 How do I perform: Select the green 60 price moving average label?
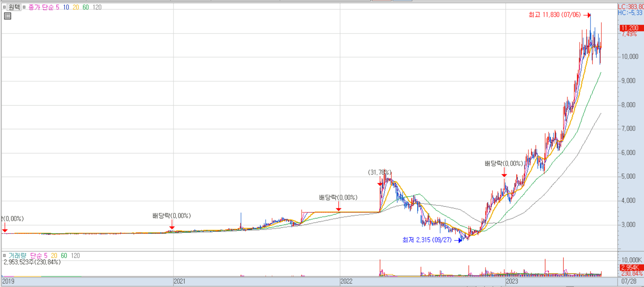(86, 7)
